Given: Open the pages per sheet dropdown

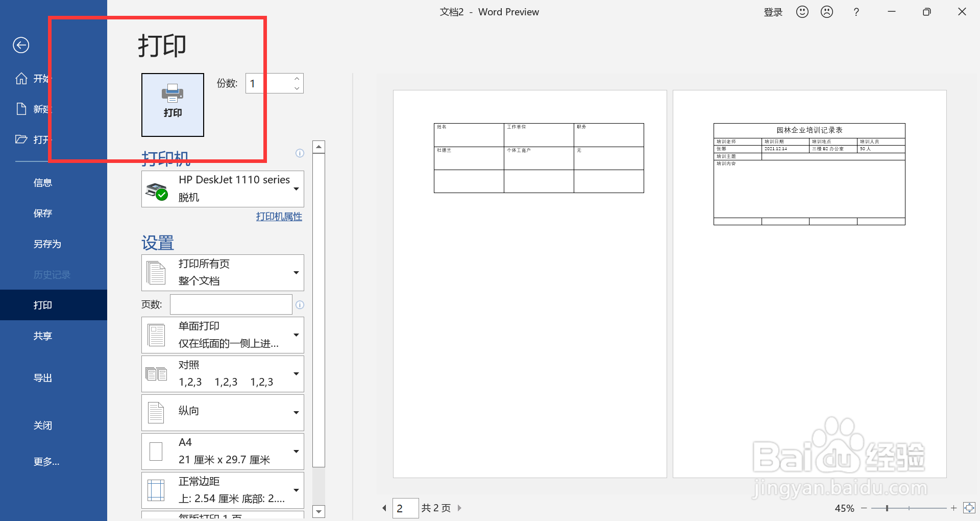Looking at the screenshot, I should point(223,515).
